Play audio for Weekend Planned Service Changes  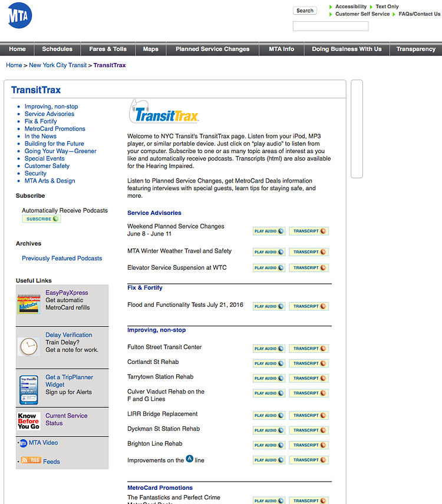[x=269, y=231]
